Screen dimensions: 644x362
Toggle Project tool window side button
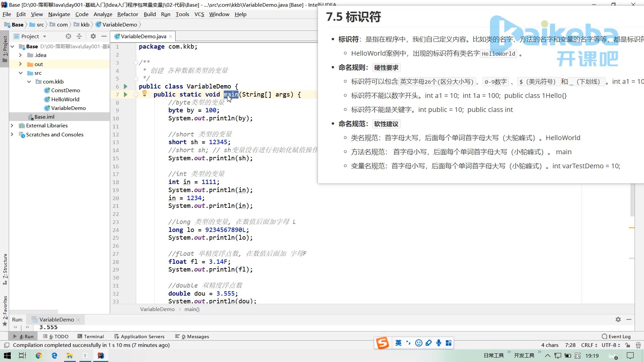point(5,49)
